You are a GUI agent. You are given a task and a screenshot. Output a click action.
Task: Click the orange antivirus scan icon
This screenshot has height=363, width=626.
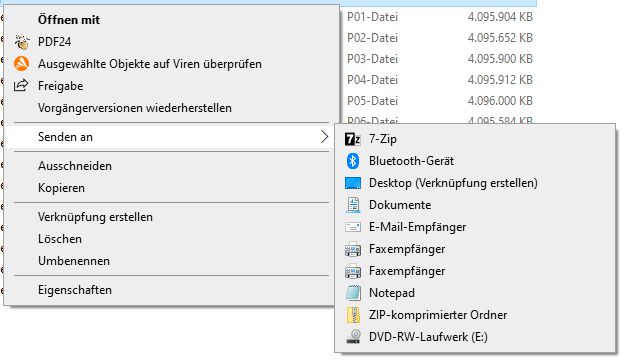coord(22,64)
